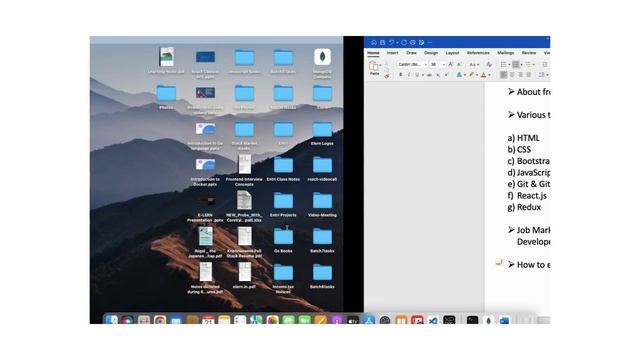640x360 pixels.
Task: Click the Save icon in Word title bar
Action: click(382, 42)
